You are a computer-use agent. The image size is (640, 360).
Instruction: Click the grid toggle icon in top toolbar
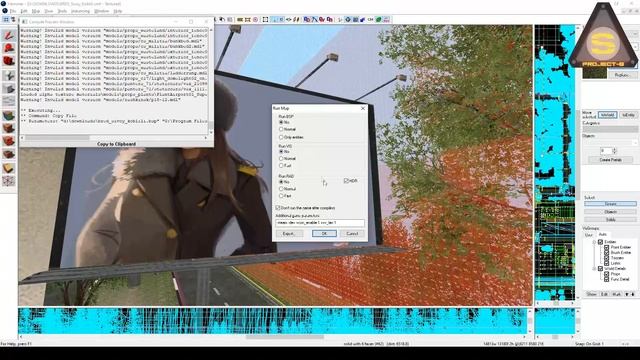tap(6, 19)
